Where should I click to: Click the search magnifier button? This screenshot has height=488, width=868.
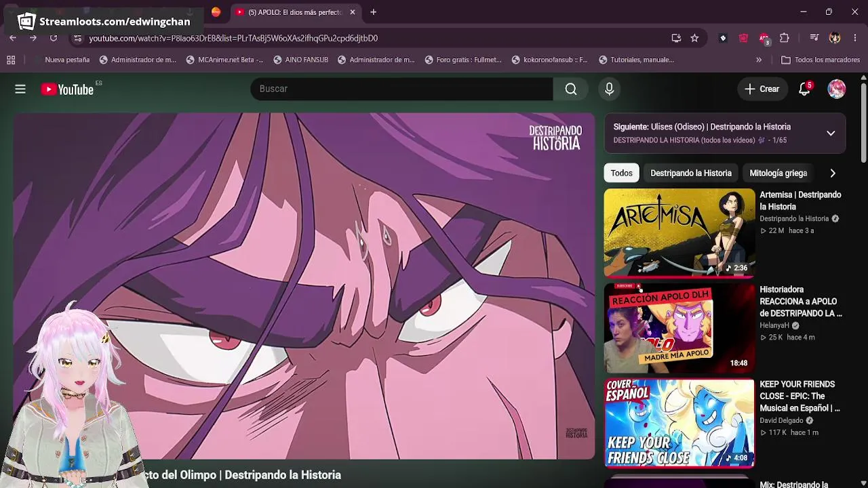[571, 89]
